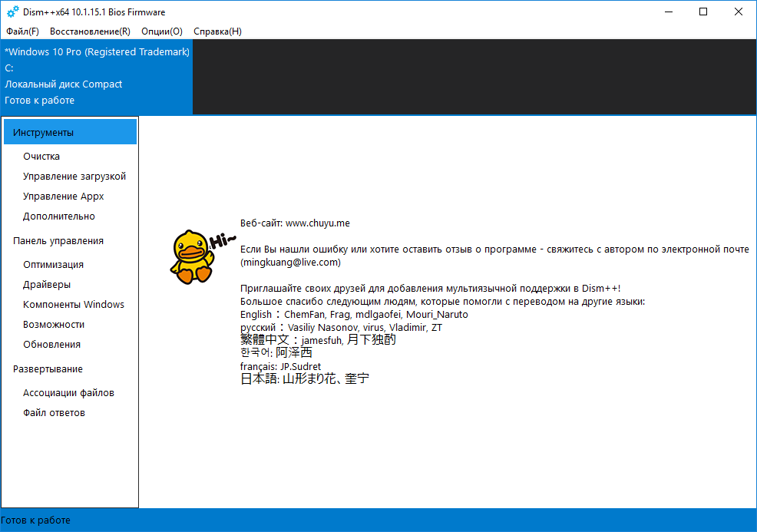Open the Дополнительно section
The height and width of the screenshot is (532, 757).
tap(59, 216)
